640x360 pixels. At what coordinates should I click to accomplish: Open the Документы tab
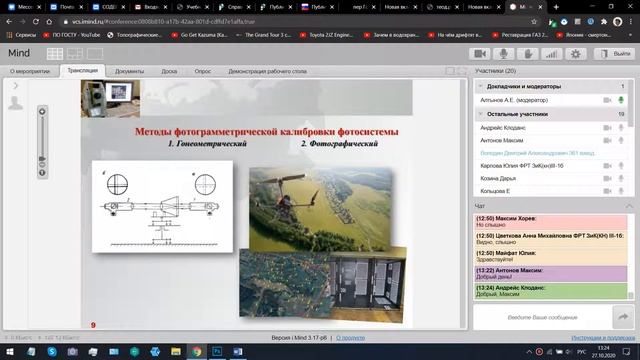click(x=129, y=71)
